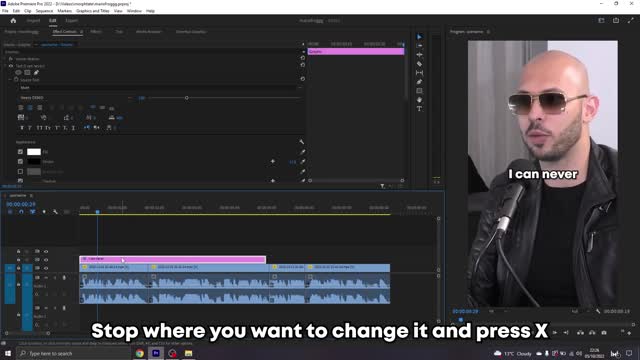
Task: Open Quick Export icon top right
Action: tap(616, 20)
